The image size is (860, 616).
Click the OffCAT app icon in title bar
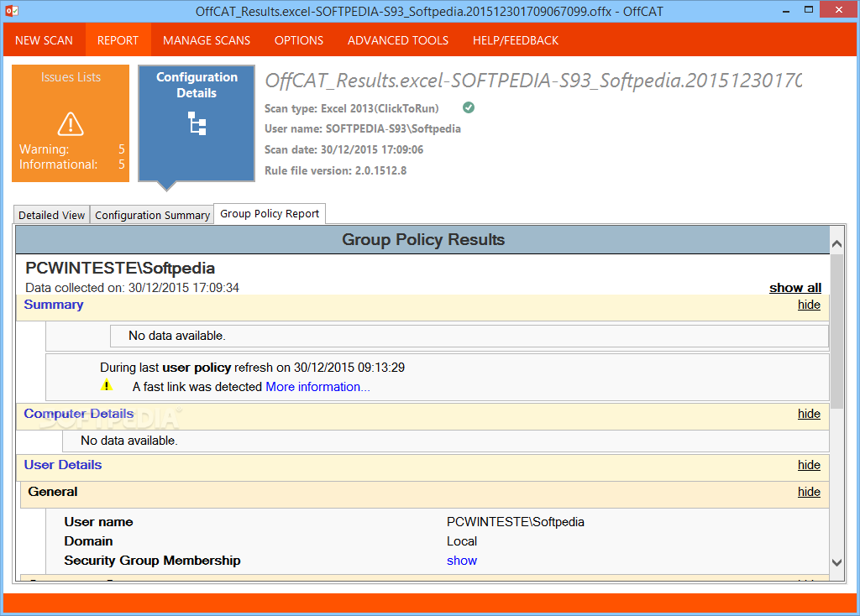tap(12, 10)
